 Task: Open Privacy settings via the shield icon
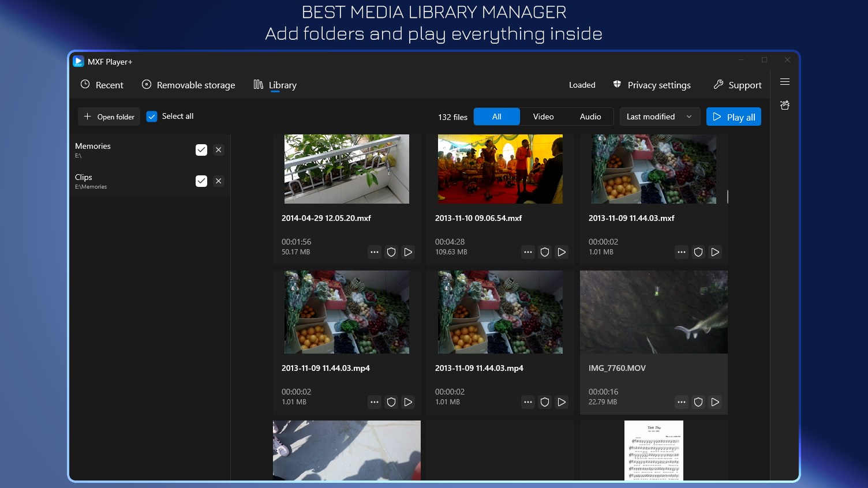pos(617,84)
